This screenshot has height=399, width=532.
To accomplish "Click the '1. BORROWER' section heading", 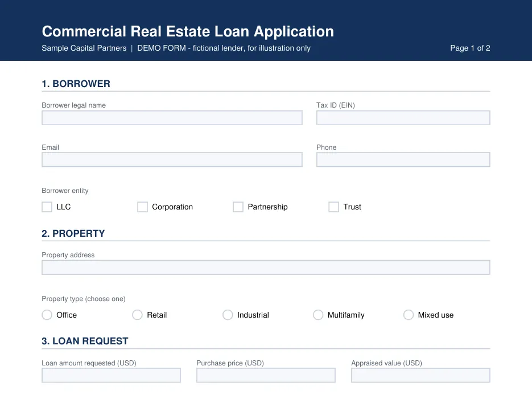I will pos(76,84).
